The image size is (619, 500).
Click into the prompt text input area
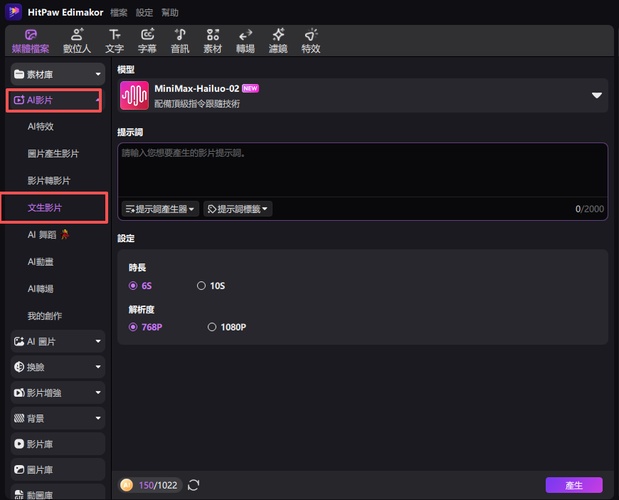pyautogui.click(x=362, y=170)
